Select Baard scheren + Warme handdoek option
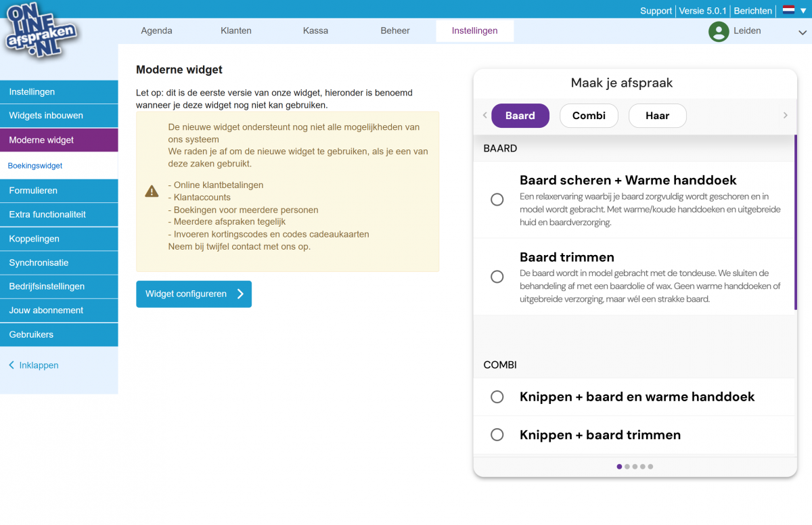 tap(497, 200)
